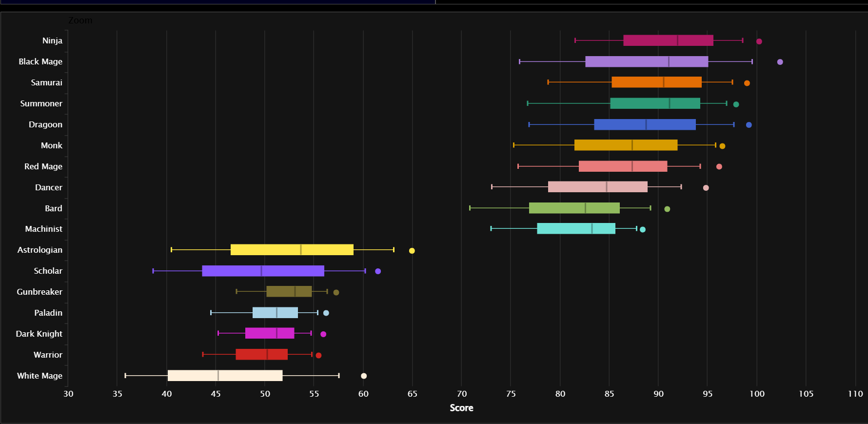Select the Gunbreaker olive box
The height and width of the screenshot is (424, 868).
tap(289, 291)
